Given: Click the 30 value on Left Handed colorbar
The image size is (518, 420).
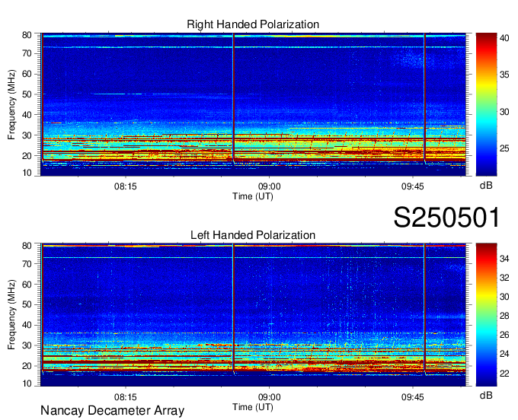Looking at the screenshot, I should (504, 297).
